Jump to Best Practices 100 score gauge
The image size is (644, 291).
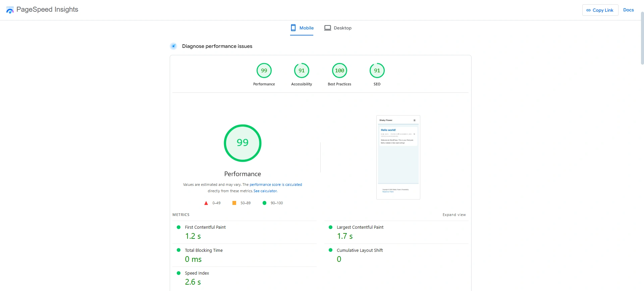[339, 70]
